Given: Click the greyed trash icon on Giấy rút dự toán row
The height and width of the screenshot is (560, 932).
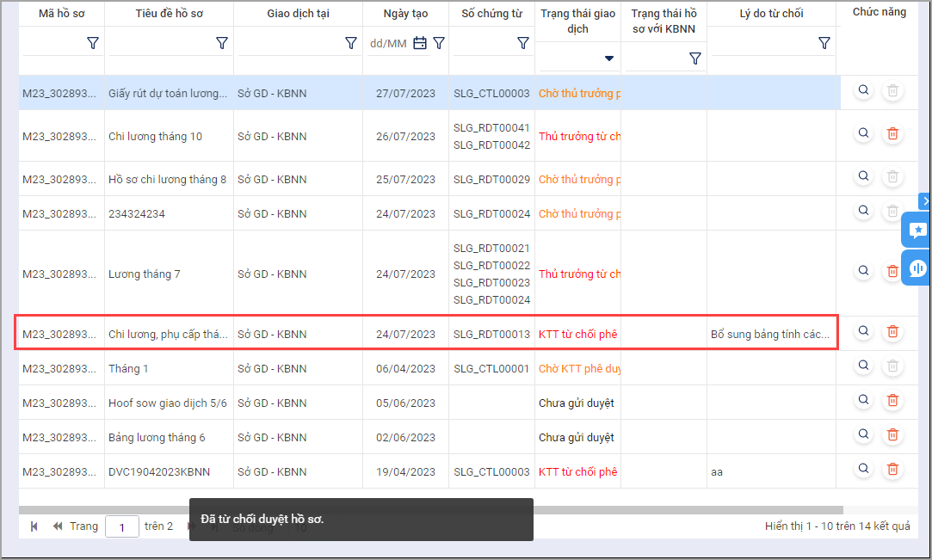Looking at the screenshot, I should coord(892,91).
